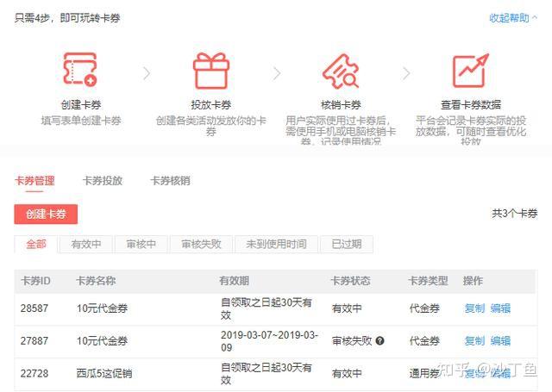Viewport: 552px width, 392px height.
Task: Collapse help with the 收起帮助 link
Action: [513, 17]
